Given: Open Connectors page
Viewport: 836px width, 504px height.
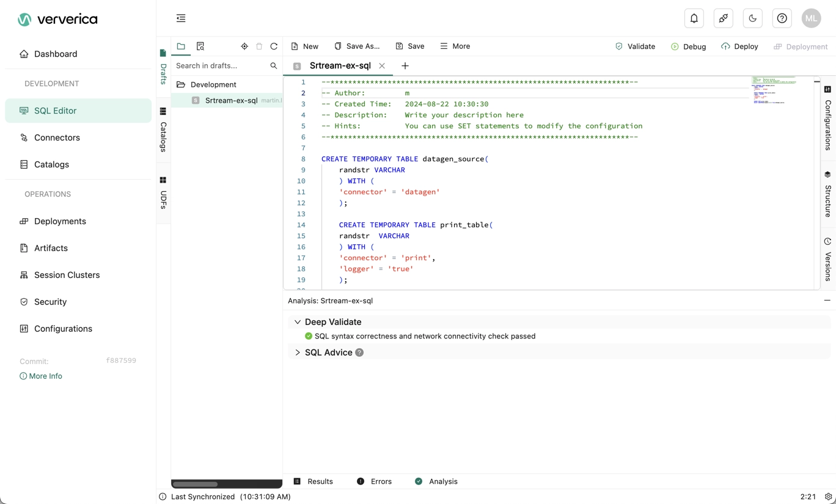Looking at the screenshot, I should 78,137.
